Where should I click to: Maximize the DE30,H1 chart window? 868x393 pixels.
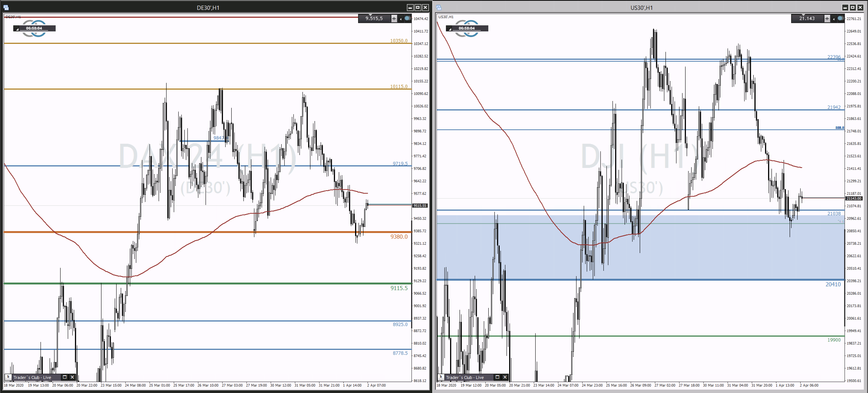(418, 7)
